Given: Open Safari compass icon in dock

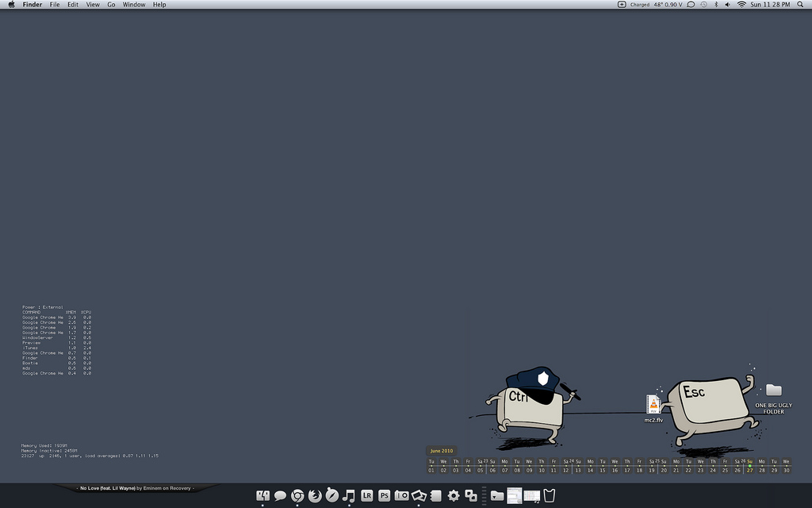Looking at the screenshot, I should tap(332, 495).
